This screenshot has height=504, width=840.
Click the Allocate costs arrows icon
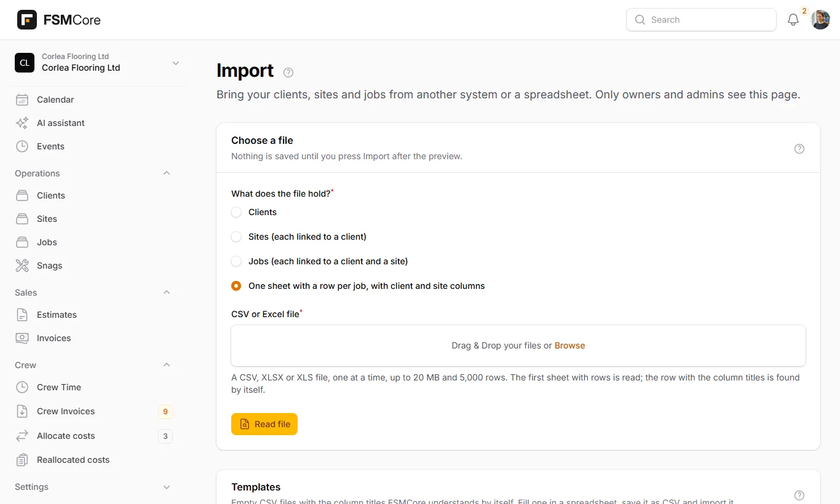(22, 436)
